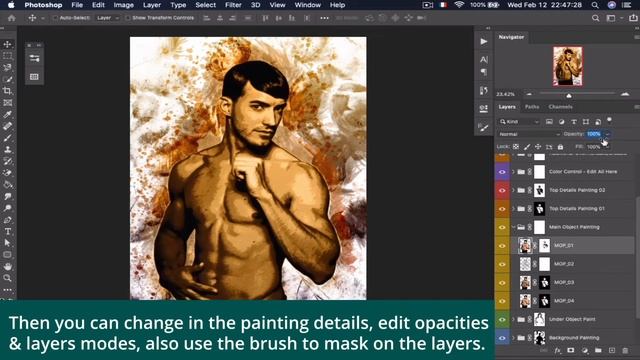Image resolution: width=640 pixels, height=360 pixels.
Task: Click the Opacity 100% value field
Action: [594, 134]
